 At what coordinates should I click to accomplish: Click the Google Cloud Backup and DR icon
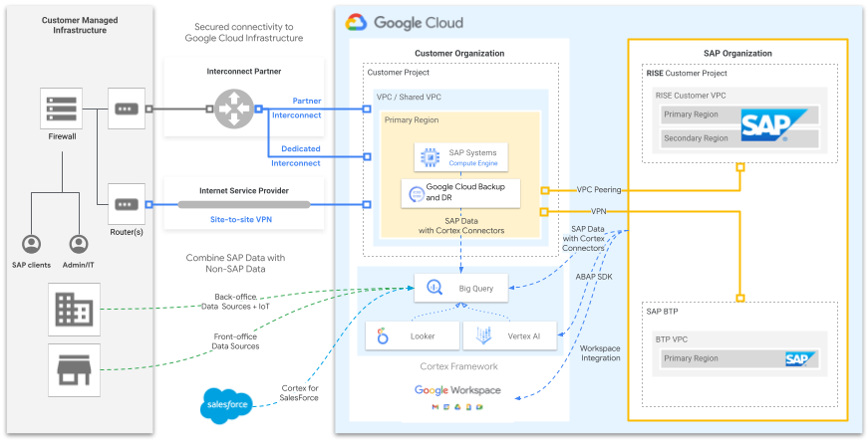click(x=411, y=192)
